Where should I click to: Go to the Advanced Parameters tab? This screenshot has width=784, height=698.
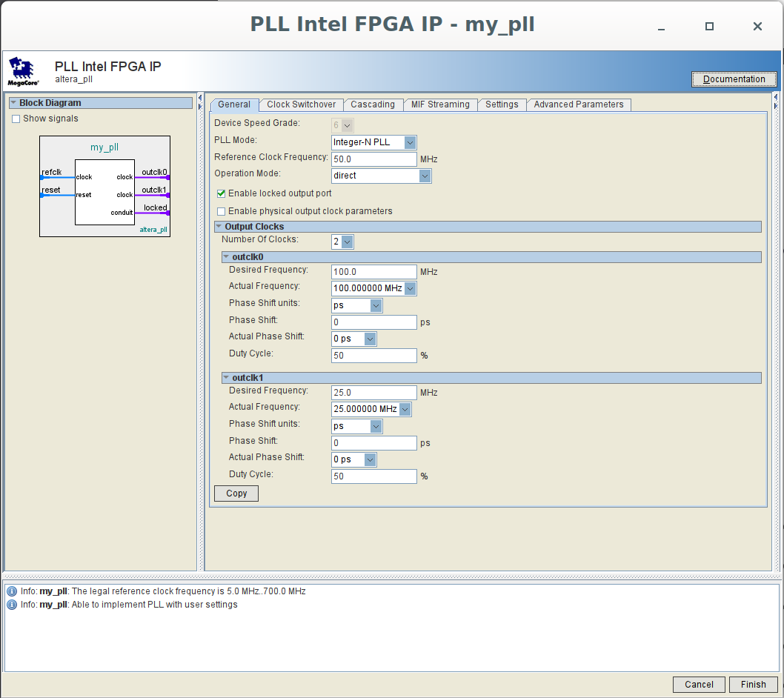point(579,104)
